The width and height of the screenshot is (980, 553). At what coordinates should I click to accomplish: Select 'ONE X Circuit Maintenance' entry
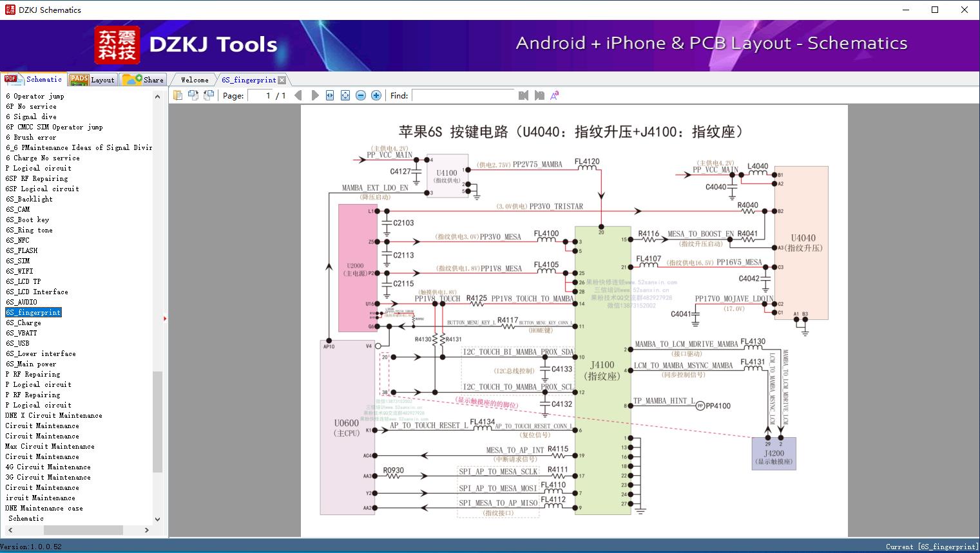click(54, 415)
